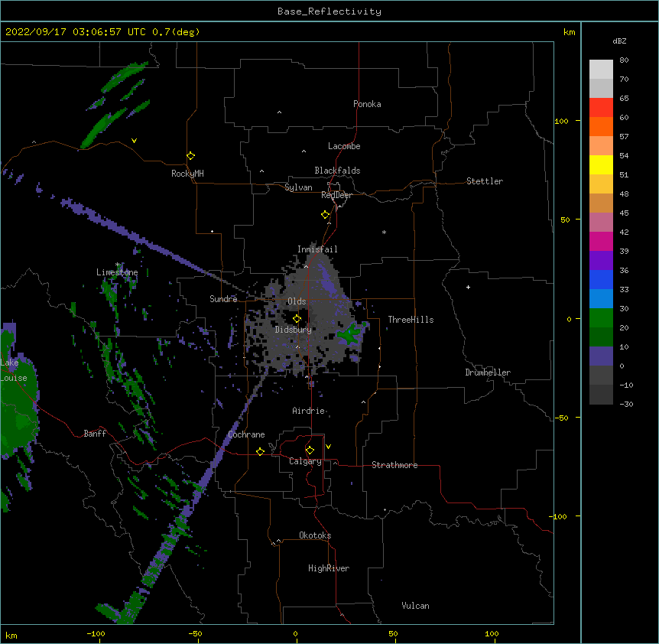
Task: Pick the light gray 70-80 dBZ swatch
Action: [601, 69]
